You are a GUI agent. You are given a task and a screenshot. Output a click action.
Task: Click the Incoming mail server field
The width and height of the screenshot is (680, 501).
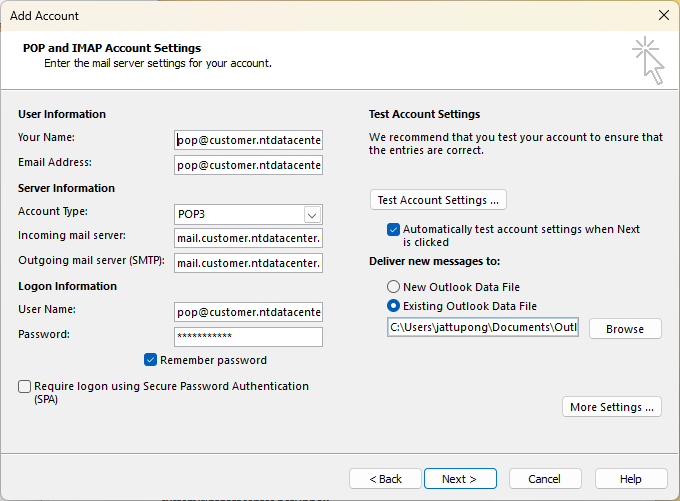click(x=248, y=238)
